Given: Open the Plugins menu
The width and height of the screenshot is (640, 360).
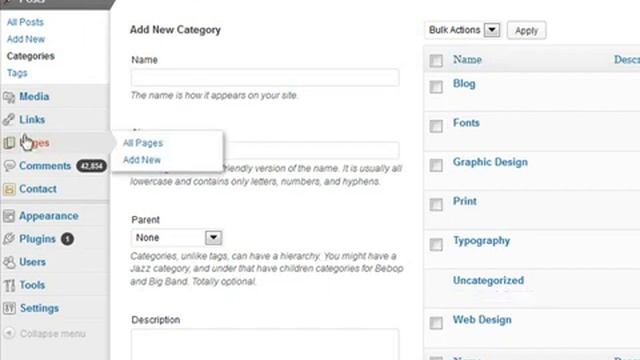Looking at the screenshot, I should tap(37, 239).
